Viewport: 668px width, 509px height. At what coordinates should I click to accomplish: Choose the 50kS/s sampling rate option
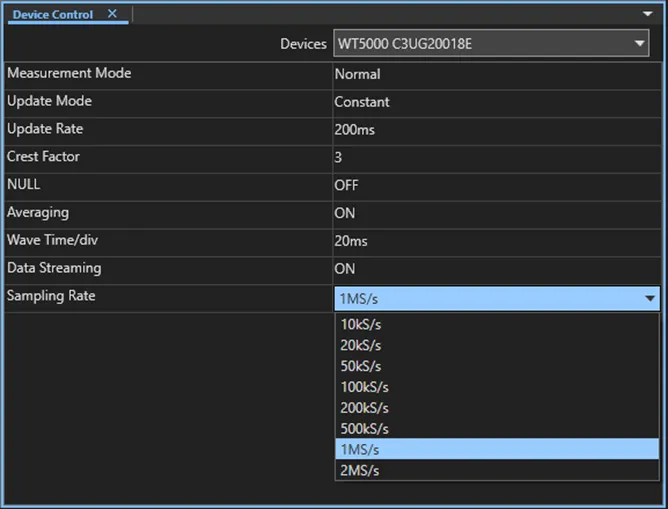[497, 366]
